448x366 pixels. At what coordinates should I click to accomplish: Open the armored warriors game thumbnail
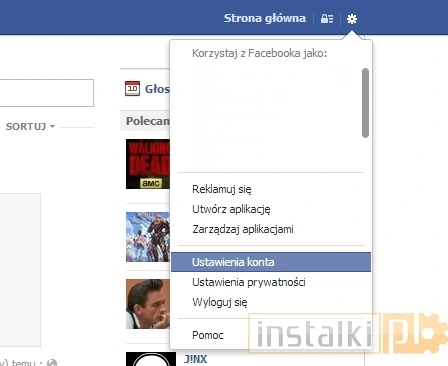(x=148, y=237)
